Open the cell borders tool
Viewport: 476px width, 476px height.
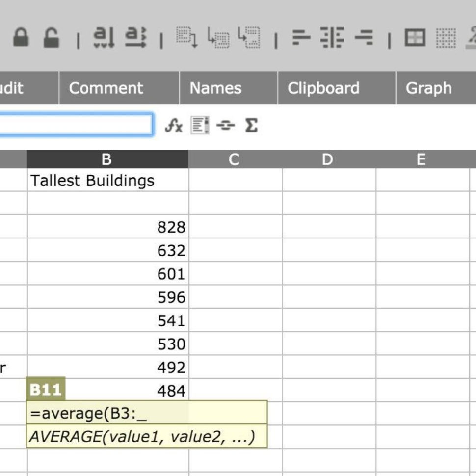point(415,38)
